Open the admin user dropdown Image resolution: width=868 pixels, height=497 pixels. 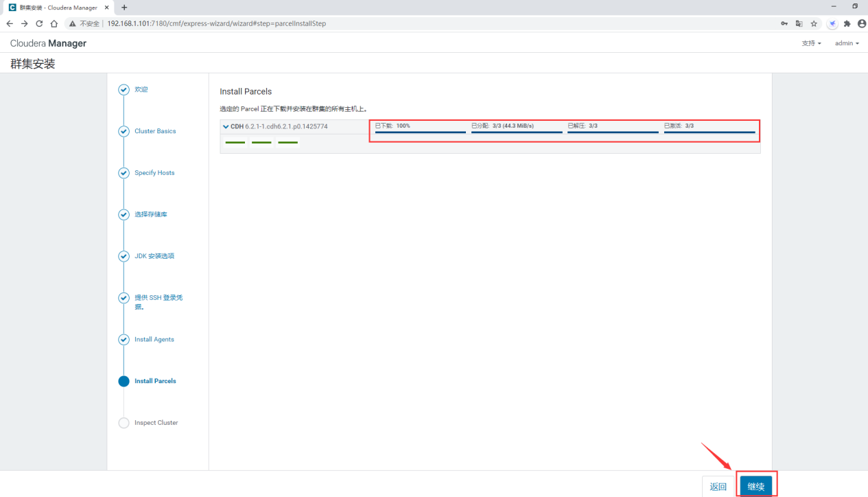click(847, 43)
